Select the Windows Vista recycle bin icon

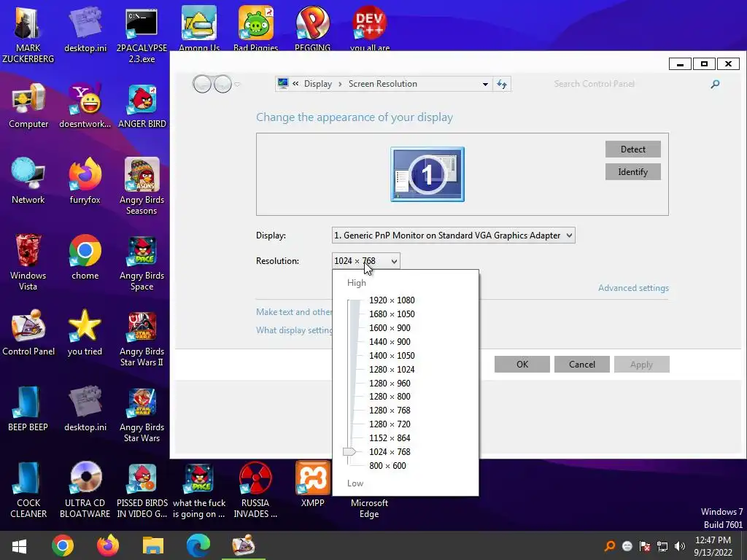click(x=28, y=262)
